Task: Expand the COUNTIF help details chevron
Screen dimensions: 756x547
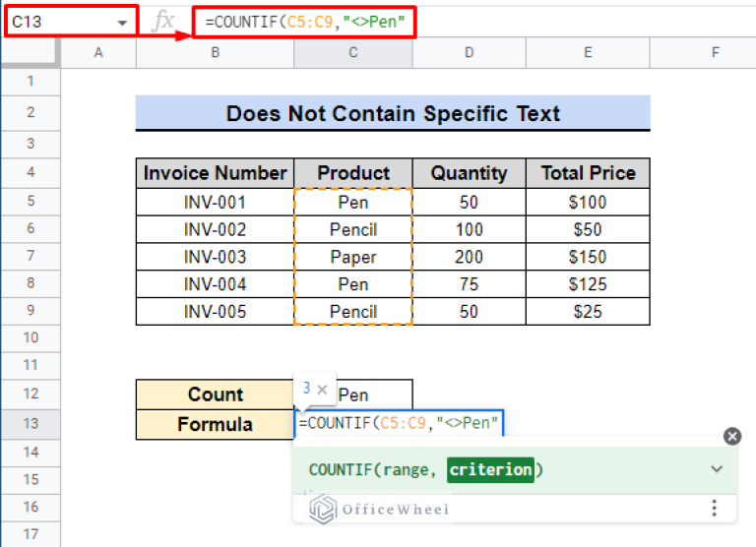Action: point(717,469)
